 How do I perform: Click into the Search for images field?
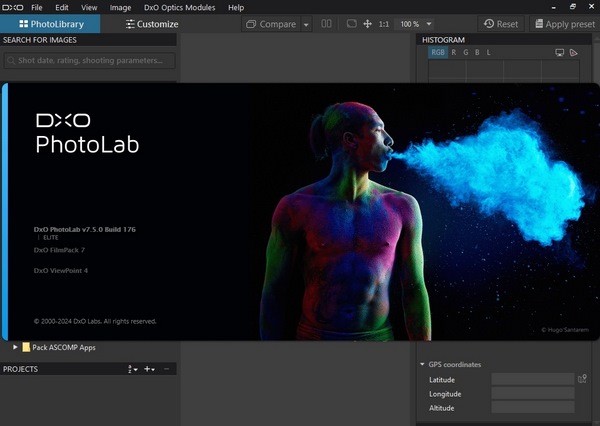(90, 60)
